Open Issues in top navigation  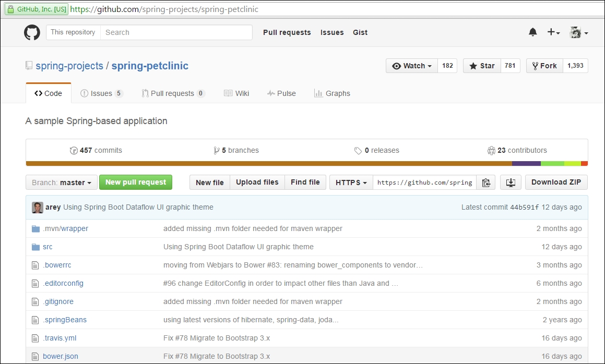332,32
